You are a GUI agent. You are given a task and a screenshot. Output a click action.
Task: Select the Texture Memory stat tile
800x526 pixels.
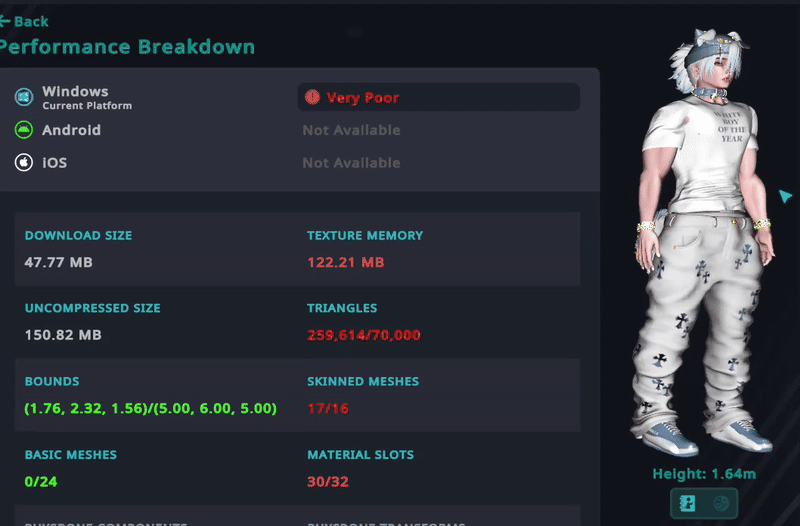pyautogui.click(x=438, y=249)
